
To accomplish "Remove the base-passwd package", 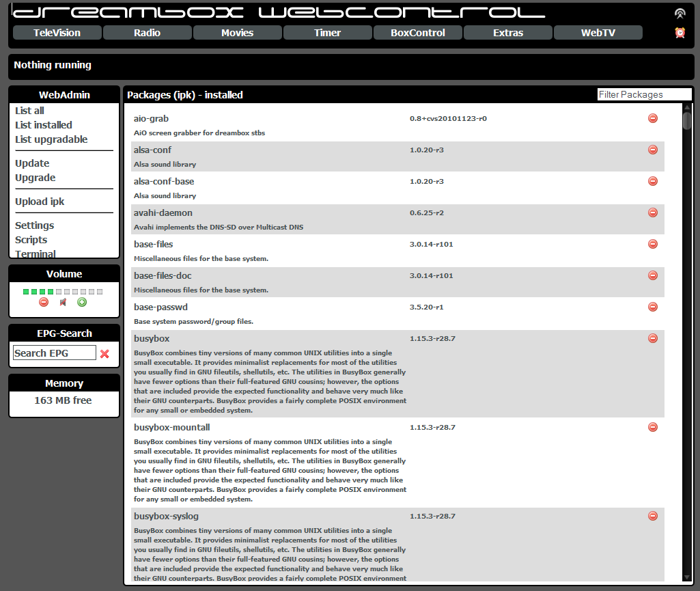I will tap(653, 307).
